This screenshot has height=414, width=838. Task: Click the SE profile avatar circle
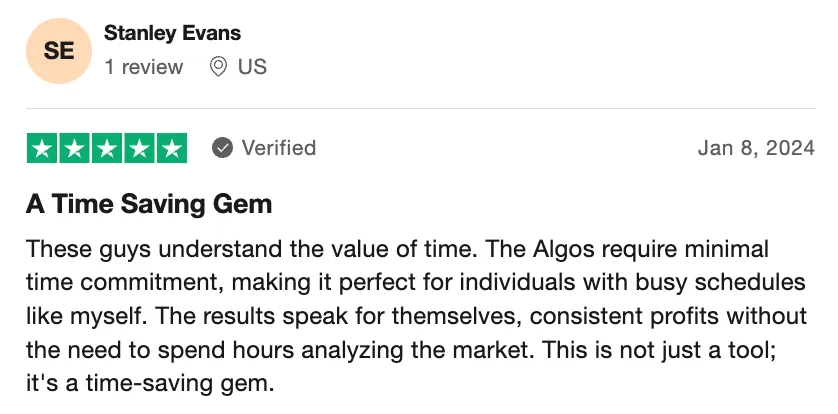click(59, 51)
